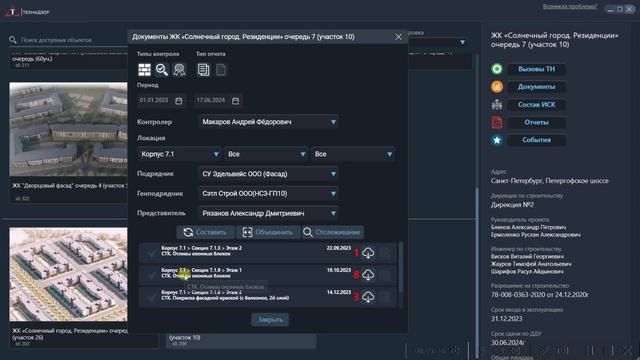Viewport: 640px width, 360px height.
Task: Select the magnifier-with-checkmark control type icon
Action: click(162, 70)
